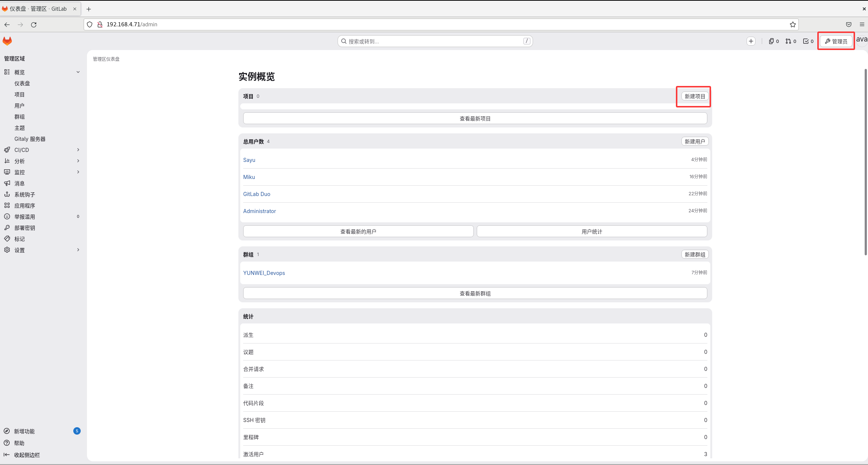
Task: Select Gitaly 服务器 in sidebar
Action: pyautogui.click(x=30, y=139)
